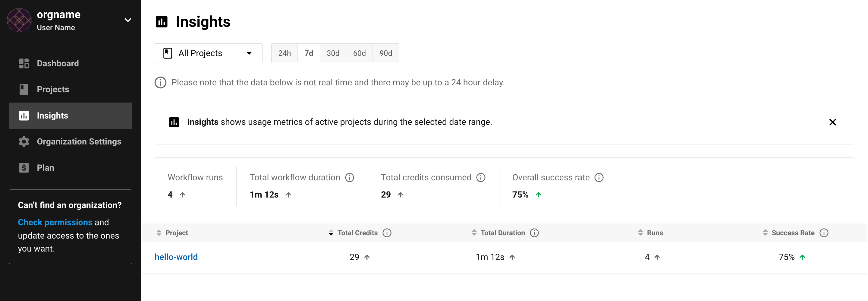868x301 pixels.
Task: Click hello-world row runs value 4
Action: (x=647, y=257)
